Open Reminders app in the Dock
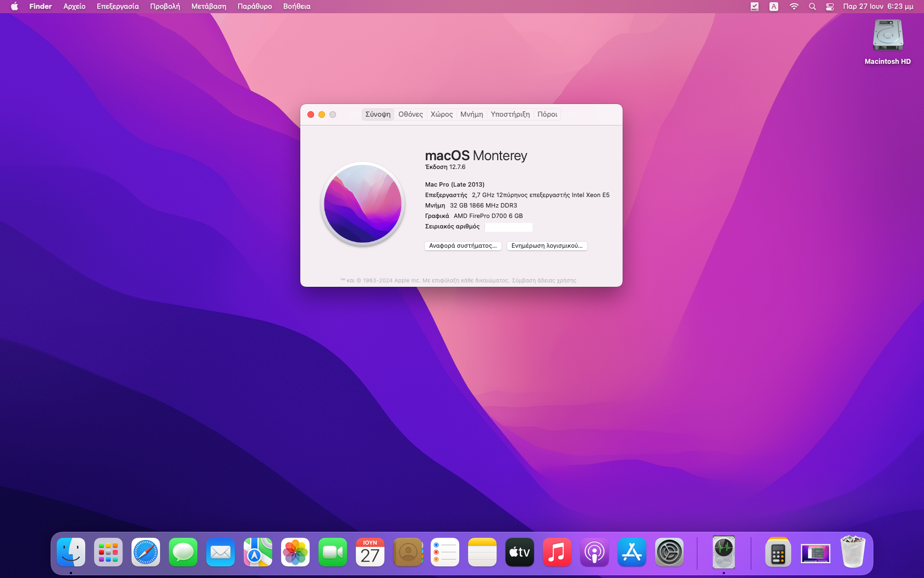The height and width of the screenshot is (578, 924). coord(445,552)
